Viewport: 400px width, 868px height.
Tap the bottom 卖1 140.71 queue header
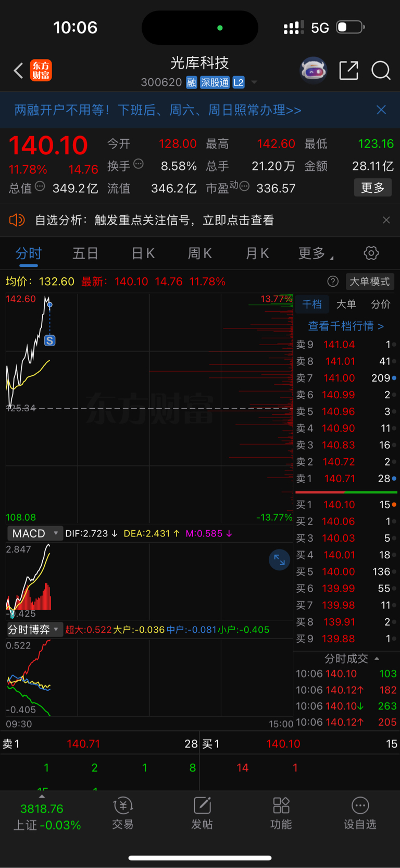click(100, 744)
